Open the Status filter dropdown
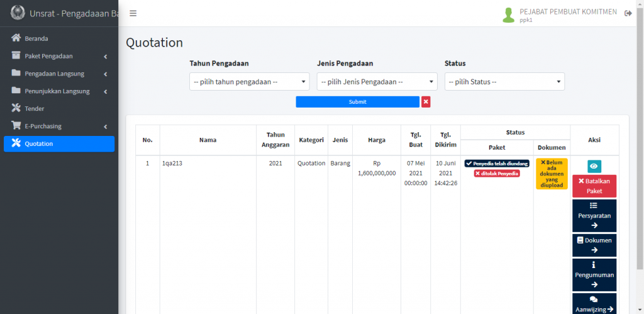Image resolution: width=644 pixels, height=314 pixels. (x=504, y=82)
